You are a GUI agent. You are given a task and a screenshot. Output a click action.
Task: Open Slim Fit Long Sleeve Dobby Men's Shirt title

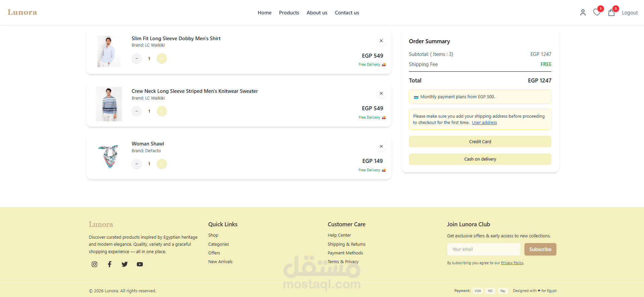176,39
